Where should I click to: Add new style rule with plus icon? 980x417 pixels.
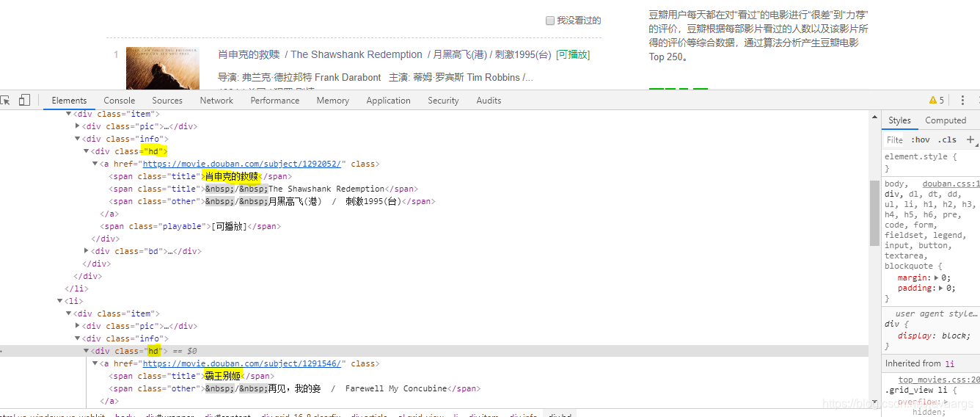click(x=970, y=139)
